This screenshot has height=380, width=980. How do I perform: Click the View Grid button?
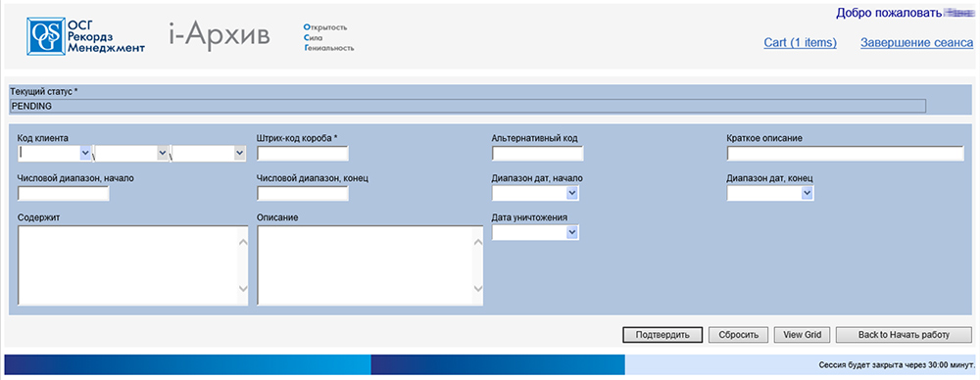[802, 334]
